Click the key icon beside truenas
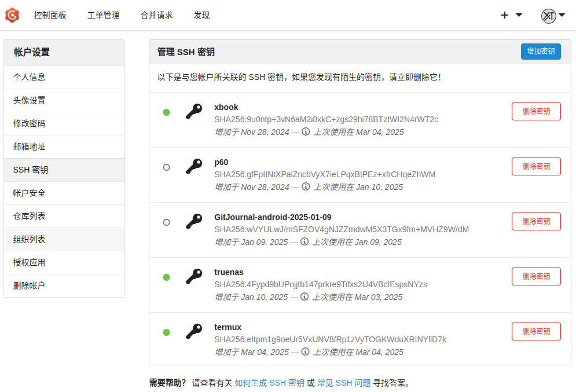This screenshot has width=576, height=392. click(x=194, y=276)
